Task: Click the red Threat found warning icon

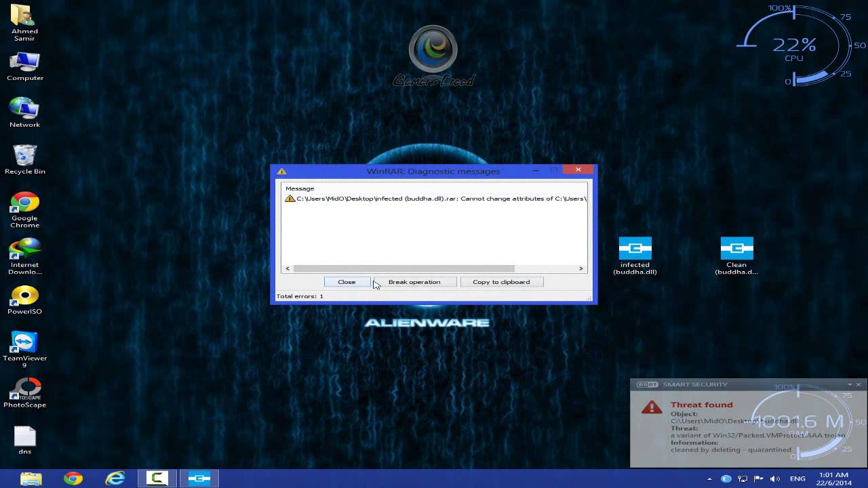Action: point(652,407)
